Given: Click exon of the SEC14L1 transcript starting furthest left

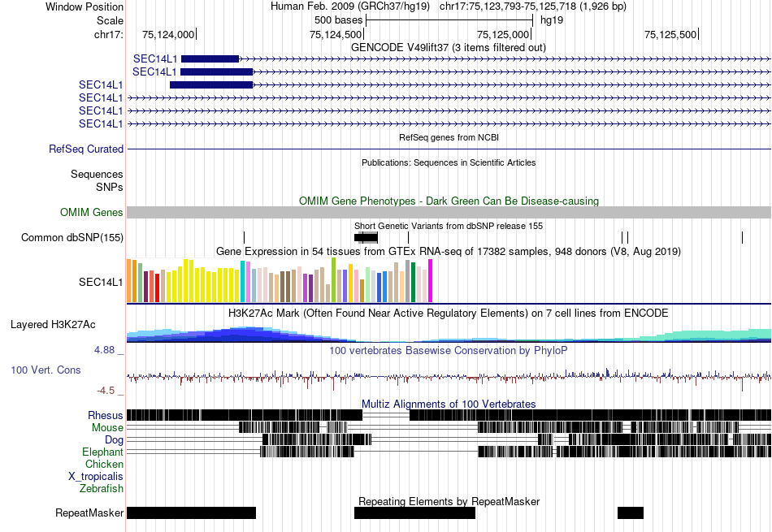Looking at the screenshot, I should tap(211, 84).
